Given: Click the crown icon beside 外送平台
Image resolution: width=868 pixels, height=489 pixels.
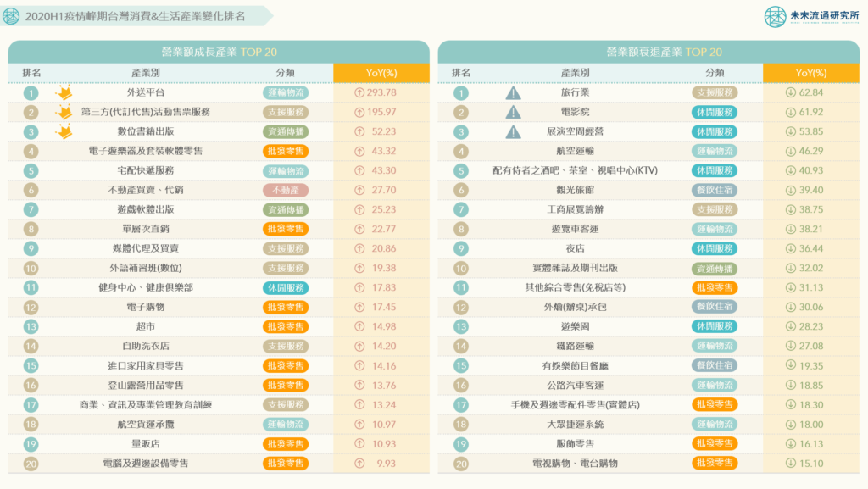Looking at the screenshot, I should point(64,92).
